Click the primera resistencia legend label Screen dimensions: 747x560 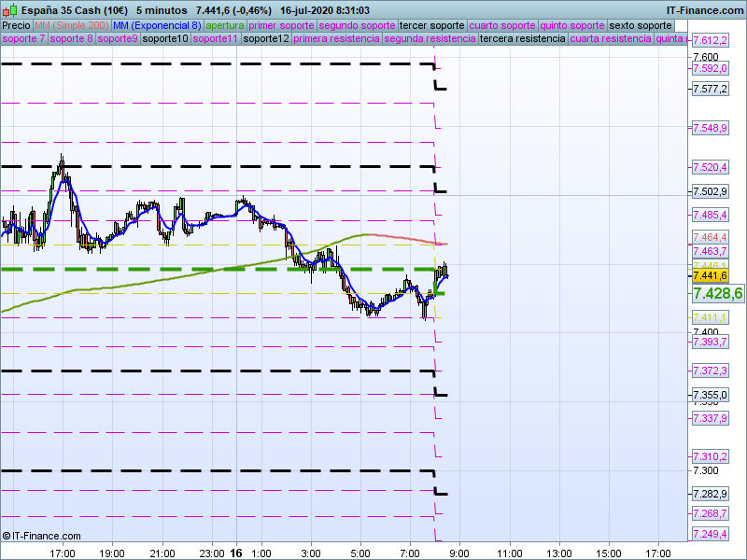click(x=336, y=39)
